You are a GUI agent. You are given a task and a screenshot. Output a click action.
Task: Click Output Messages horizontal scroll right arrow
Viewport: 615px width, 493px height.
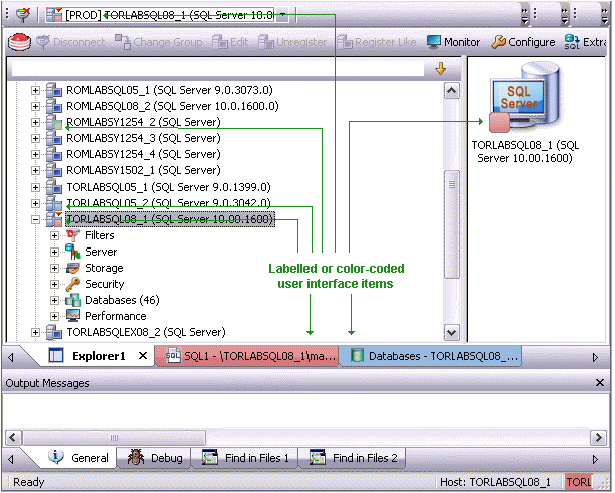pos(599,437)
